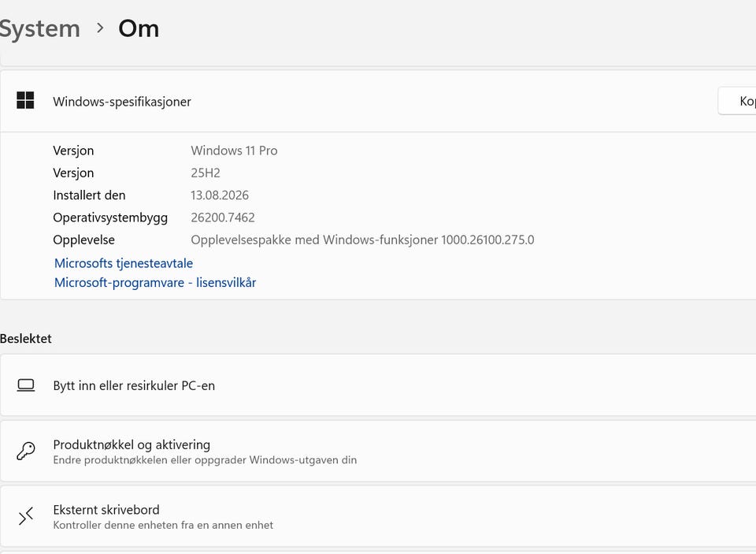
Task: Click the laptop icon for Bytt inn eller resirkuler PC-en
Action: [x=25, y=385]
